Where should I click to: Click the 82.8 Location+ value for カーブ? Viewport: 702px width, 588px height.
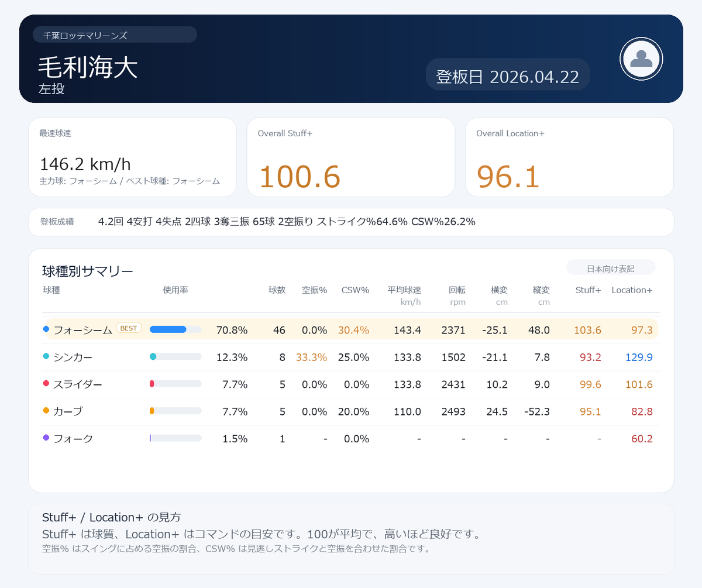(642, 411)
